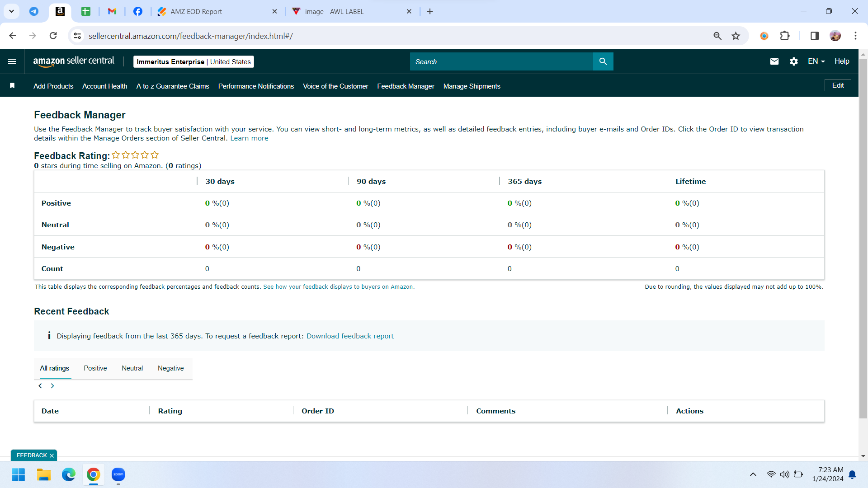Click Download feedback report link
Image resolution: width=868 pixels, height=488 pixels.
350,336
